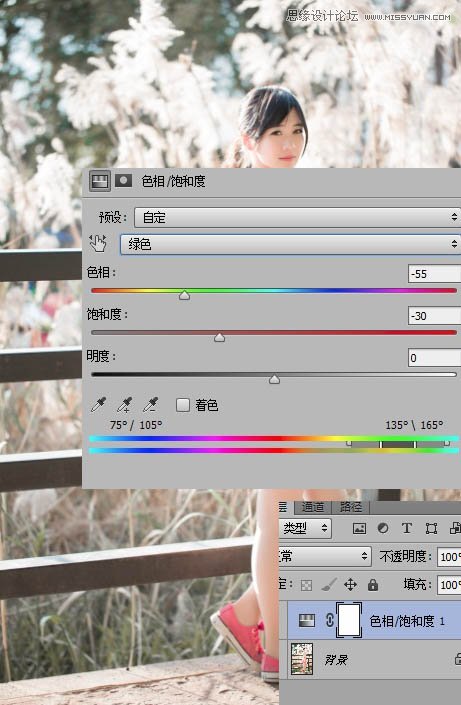Viewport: 461px width, 705px height.
Task: Expand the 类型 layer filter dropdown
Action: pos(305,528)
